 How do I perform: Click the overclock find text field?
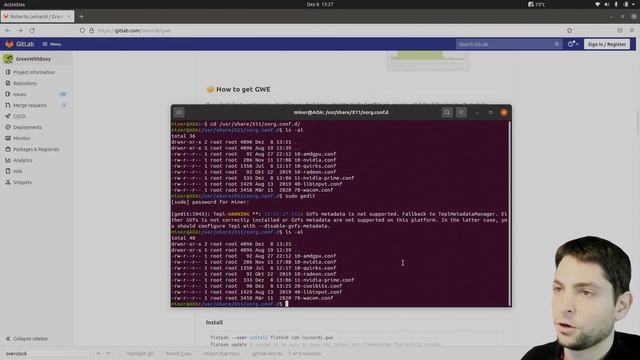[46, 353]
